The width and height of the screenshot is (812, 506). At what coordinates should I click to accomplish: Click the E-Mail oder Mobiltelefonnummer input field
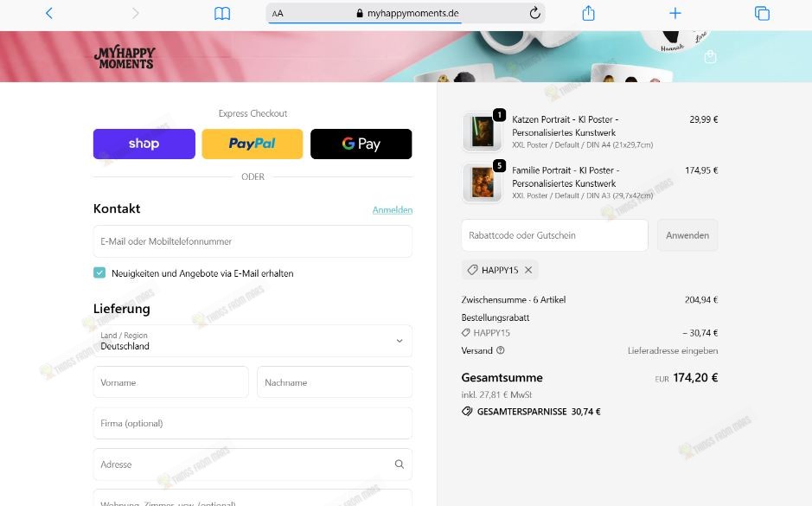pyautogui.click(x=253, y=241)
